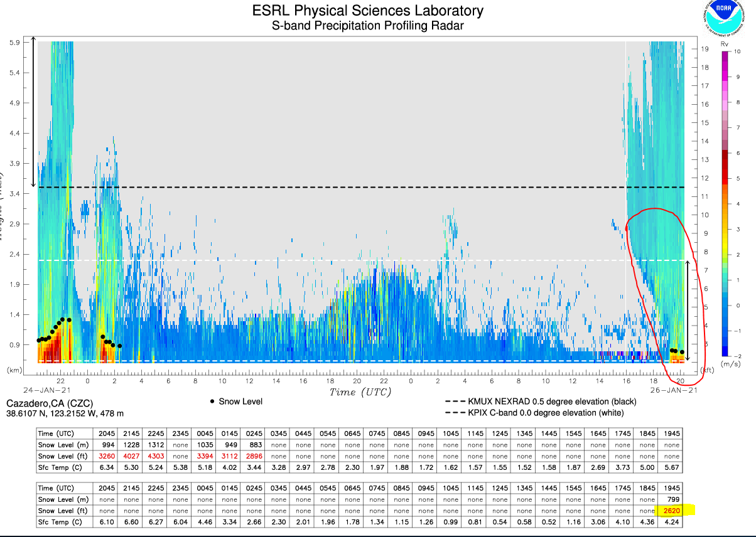The width and height of the screenshot is (756, 537).
Task: Click the "6.34" surface temperature cell
Action: click(106, 467)
